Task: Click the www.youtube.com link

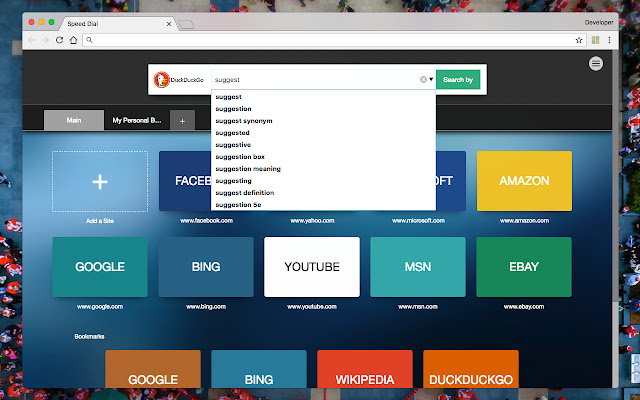Action: coord(312,307)
